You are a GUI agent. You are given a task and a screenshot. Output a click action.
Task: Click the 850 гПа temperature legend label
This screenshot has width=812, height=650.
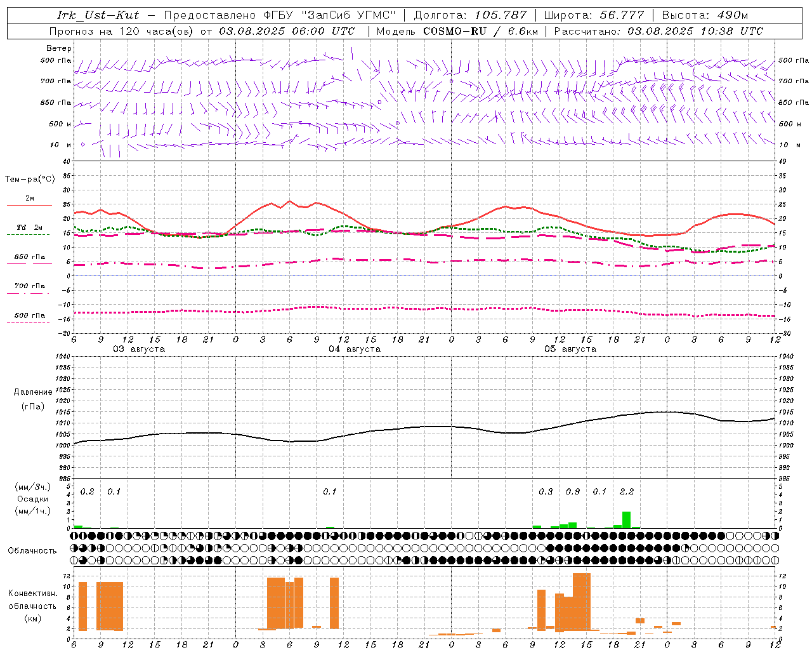click(30, 257)
